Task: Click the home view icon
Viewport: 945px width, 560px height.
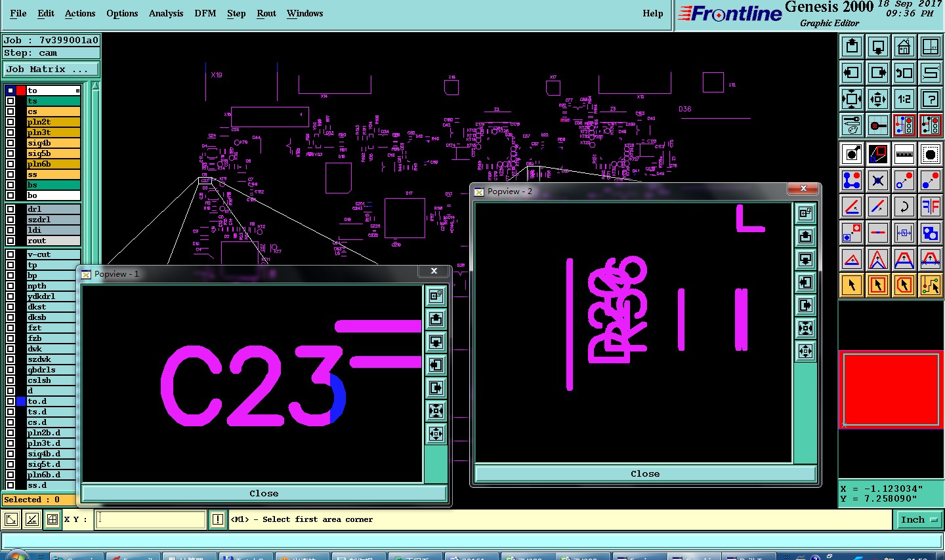Action: pos(904,47)
